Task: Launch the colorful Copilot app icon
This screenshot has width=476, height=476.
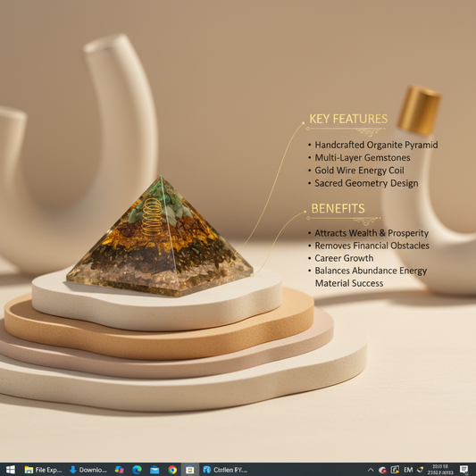Action: 120,470
